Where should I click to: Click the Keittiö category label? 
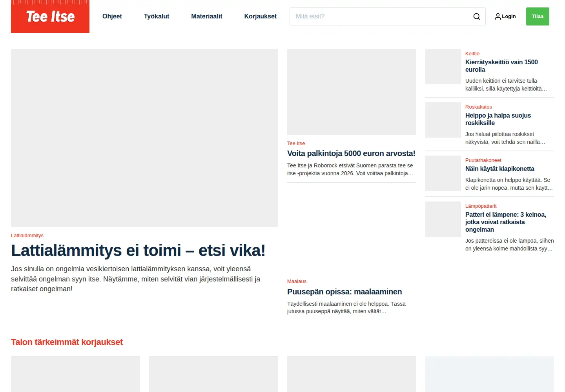[x=472, y=54]
